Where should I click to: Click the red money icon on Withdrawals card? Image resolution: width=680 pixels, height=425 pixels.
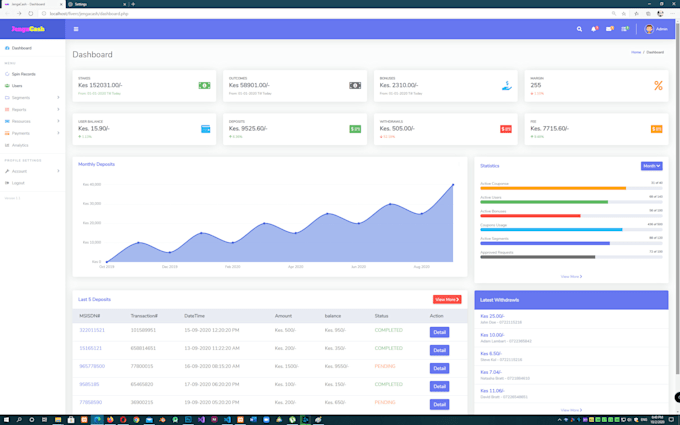506,129
